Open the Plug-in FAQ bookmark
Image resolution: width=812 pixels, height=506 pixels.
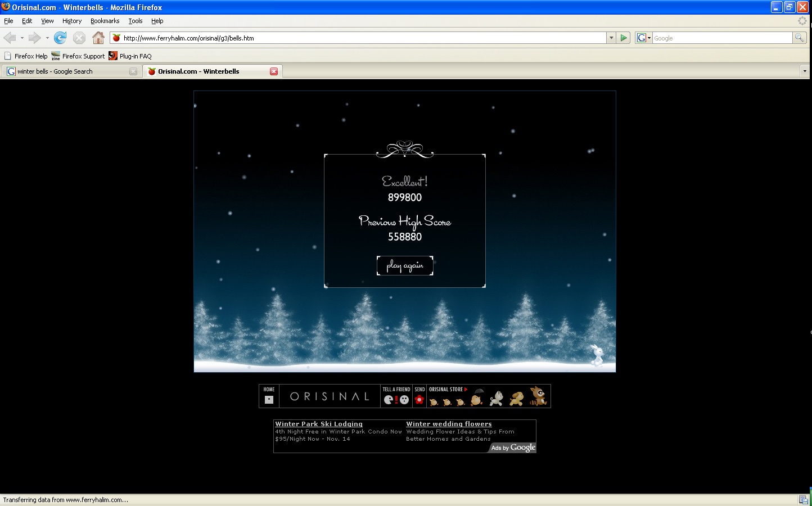point(130,56)
